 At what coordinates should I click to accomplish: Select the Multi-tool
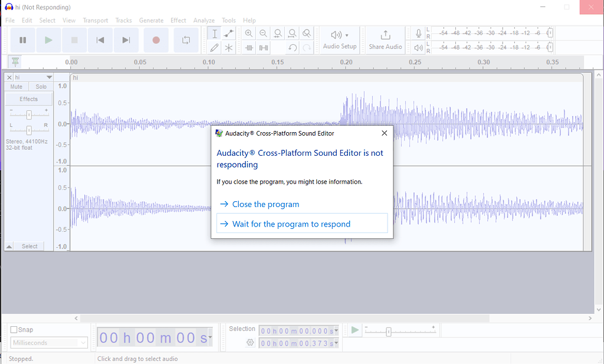click(229, 47)
